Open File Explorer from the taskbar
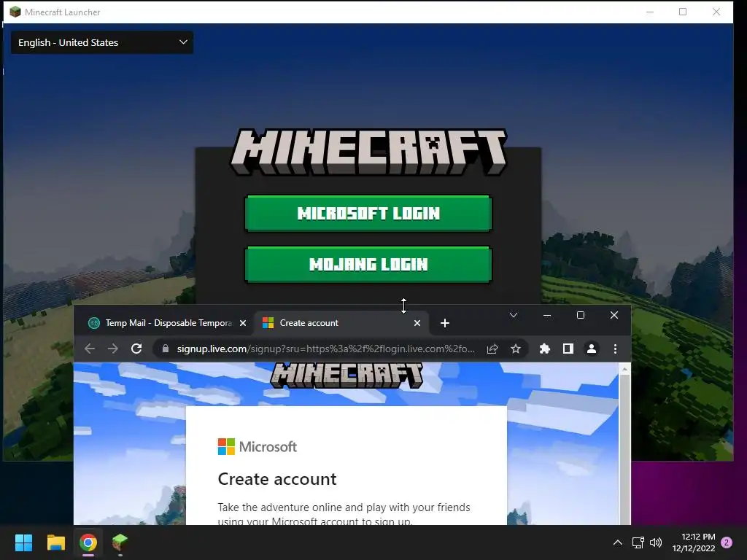747x560 pixels. click(x=55, y=542)
